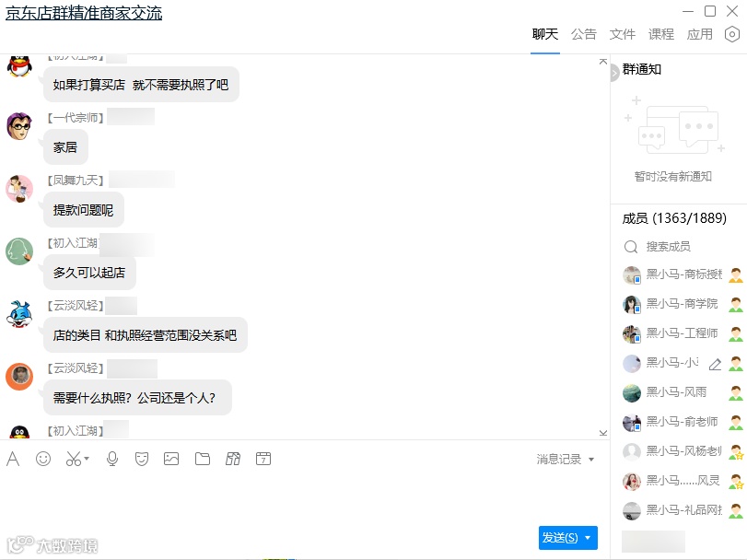Screen dimensions: 747x560
Task: Select the scissors screenshot tool
Action: [x=74, y=459]
